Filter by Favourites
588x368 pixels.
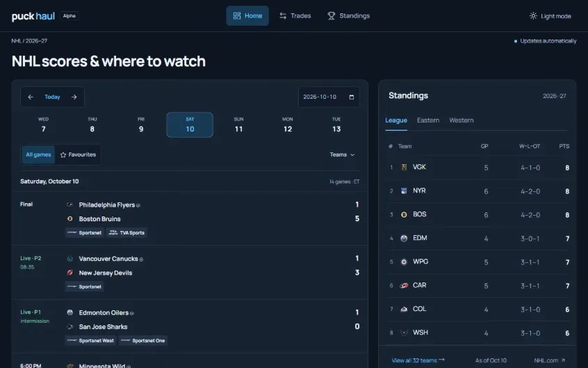pyautogui.click(x=78, y=154)
